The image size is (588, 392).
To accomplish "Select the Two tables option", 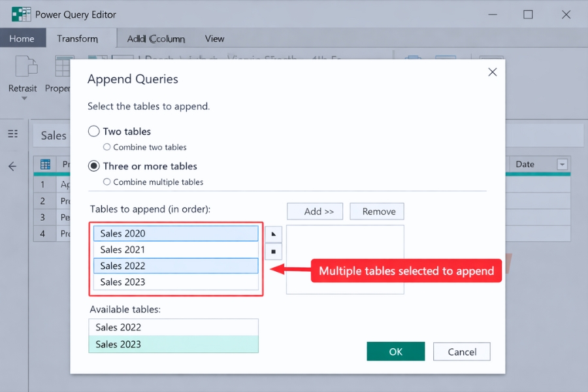I will coord(93,131).
